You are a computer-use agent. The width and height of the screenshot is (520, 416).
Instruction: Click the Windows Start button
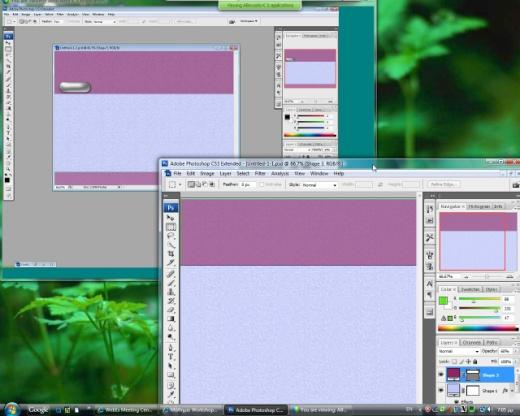(x=11, y=409)
